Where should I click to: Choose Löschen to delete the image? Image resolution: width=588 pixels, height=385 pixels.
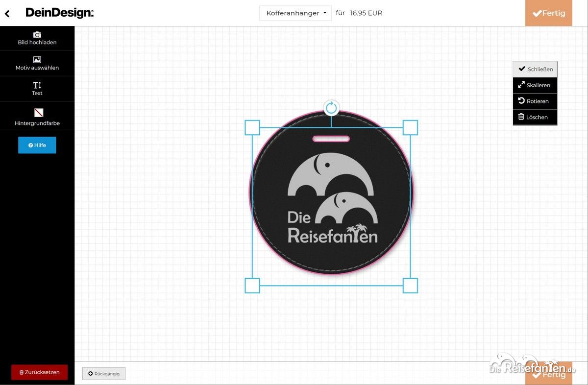[535, 117]
